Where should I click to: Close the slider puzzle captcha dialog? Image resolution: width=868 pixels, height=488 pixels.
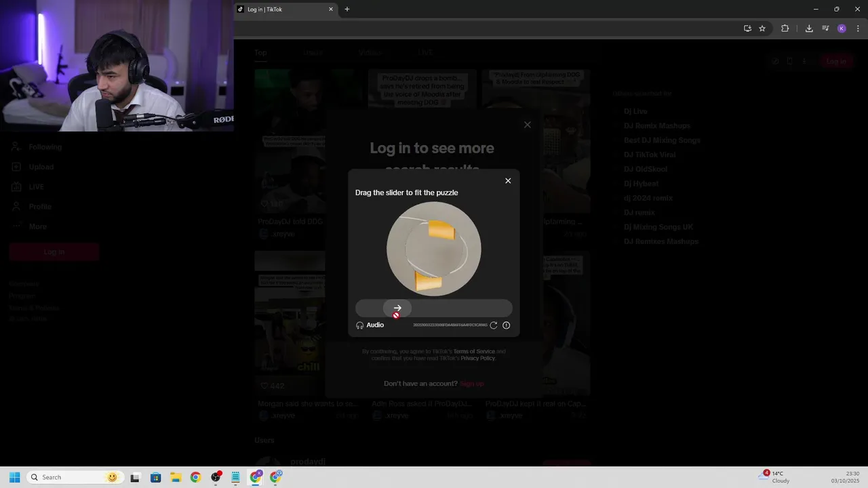[508, 181]
